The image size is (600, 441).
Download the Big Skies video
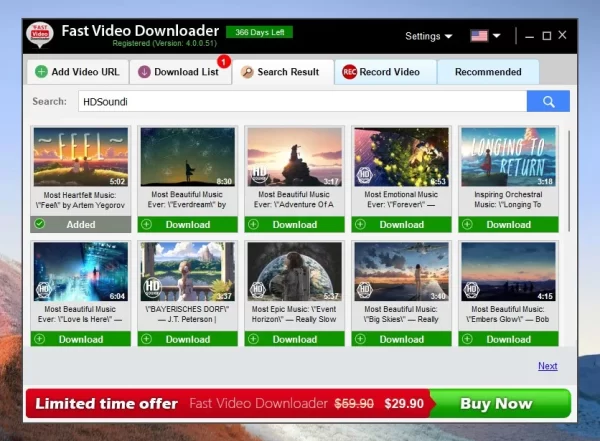tap(401, 339)
